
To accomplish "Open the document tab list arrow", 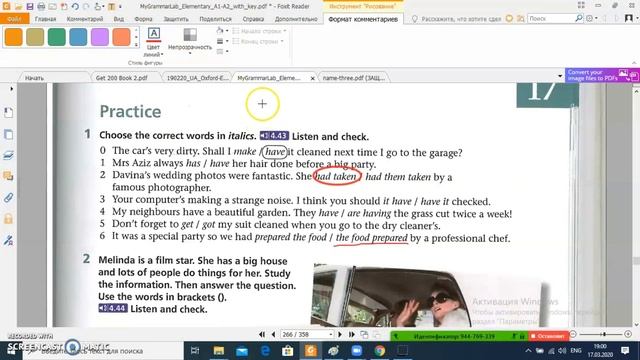I will tap(560, 76).
